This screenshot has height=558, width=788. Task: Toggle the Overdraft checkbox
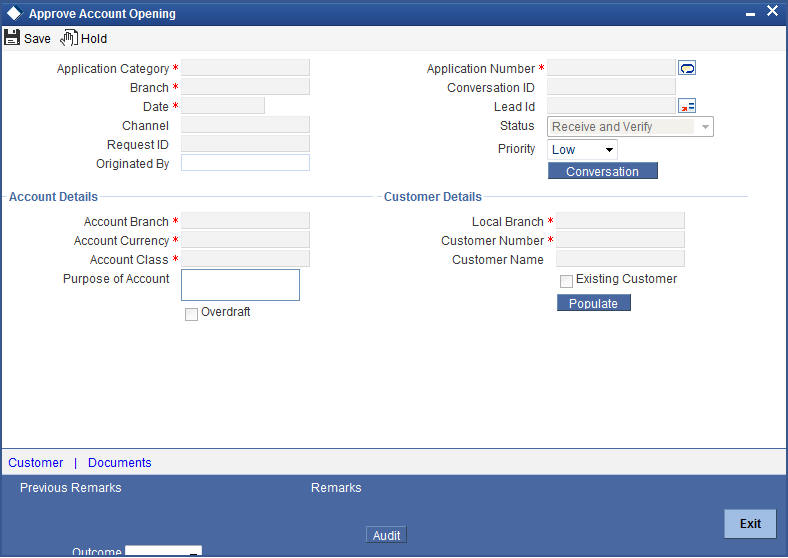pos(191,314)
